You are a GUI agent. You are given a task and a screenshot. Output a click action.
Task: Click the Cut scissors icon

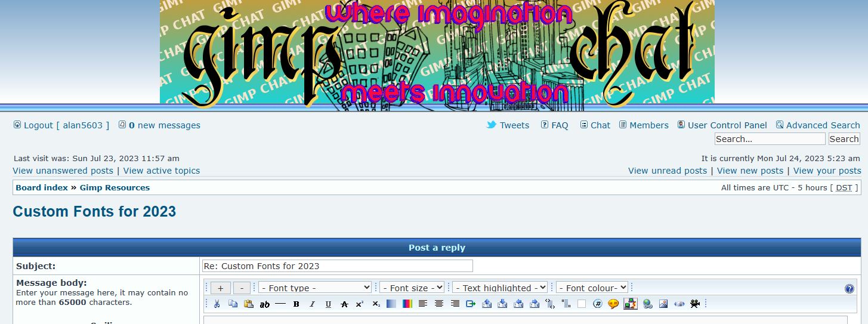coord(217,304)
